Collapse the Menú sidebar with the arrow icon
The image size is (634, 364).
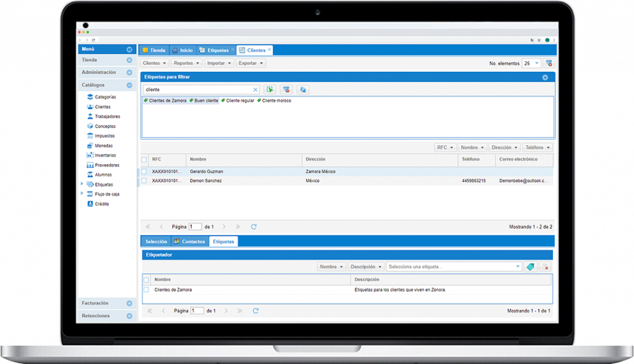pos(129,50)
